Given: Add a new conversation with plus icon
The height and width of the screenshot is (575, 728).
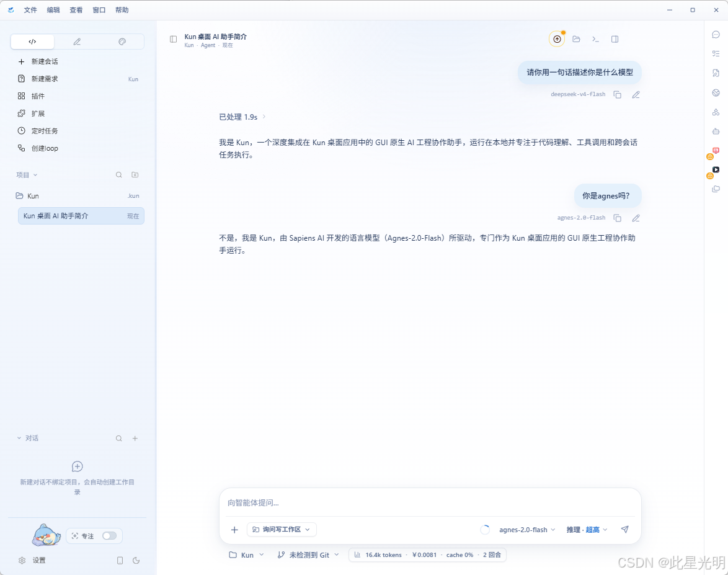Looking at the screenshot, I should point(135,439).
